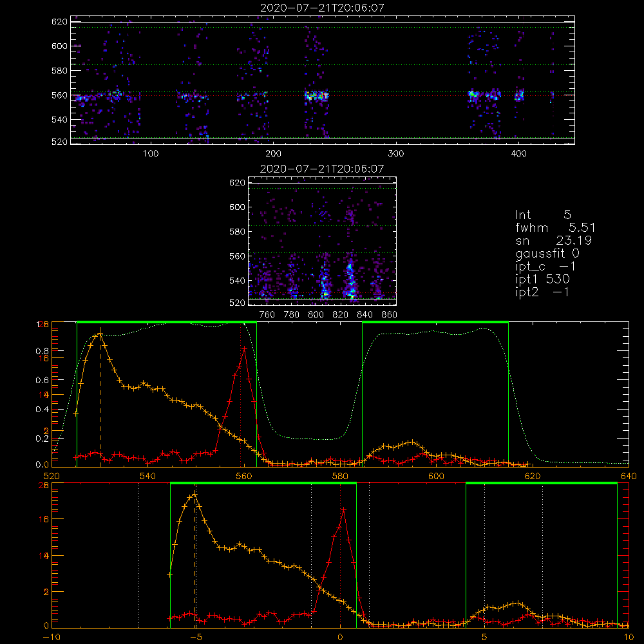Click the 'ipt_c -1' parameter text

[545, 267]
